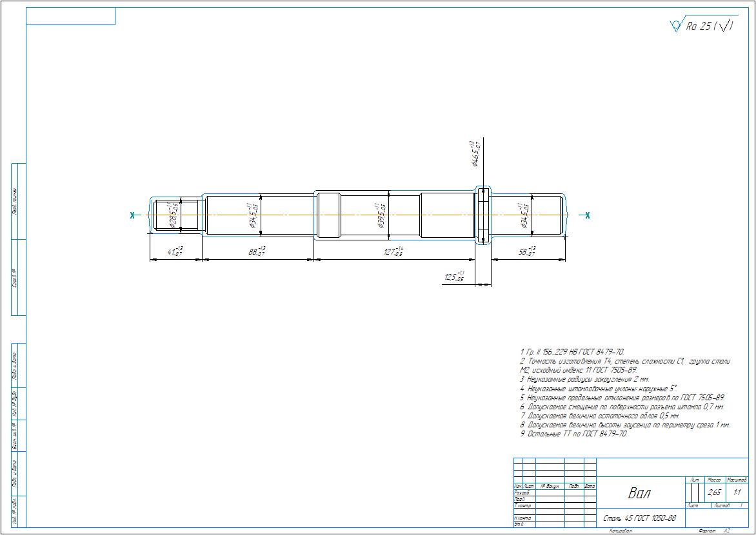Screen dimensions: 756x535
Task: Click the part name 'Вал' in title block
Action: point(639,494)
